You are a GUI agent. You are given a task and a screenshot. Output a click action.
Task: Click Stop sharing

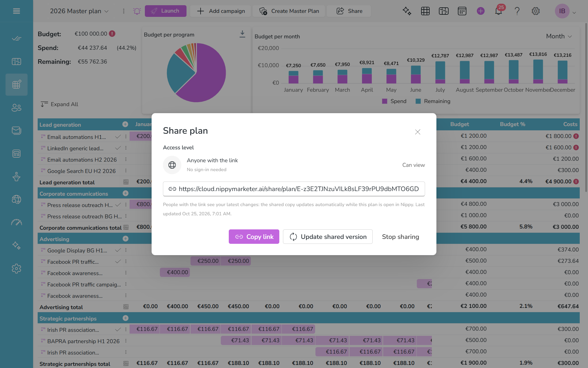point(400,237)
